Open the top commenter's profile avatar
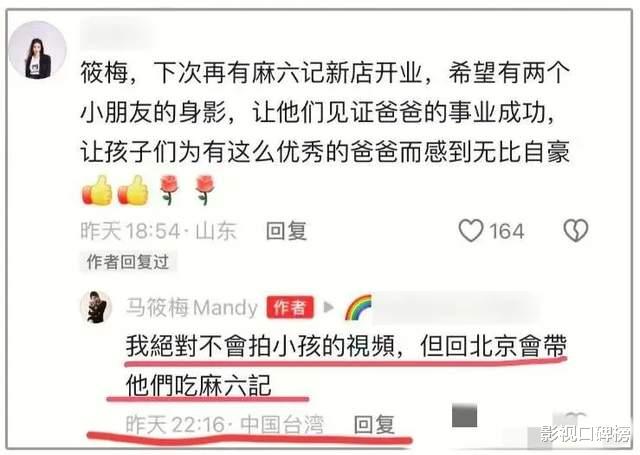Screen dimensions: 640x455 [x=38, y=50]
